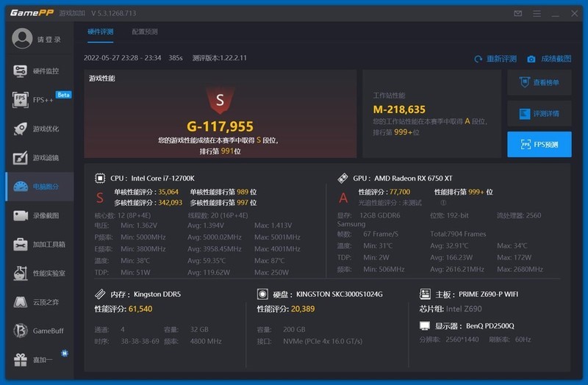The width and height of the screenshot is (588, 385).
Task: Open 评测详情 details button
Action: click(x=539, y=113)
